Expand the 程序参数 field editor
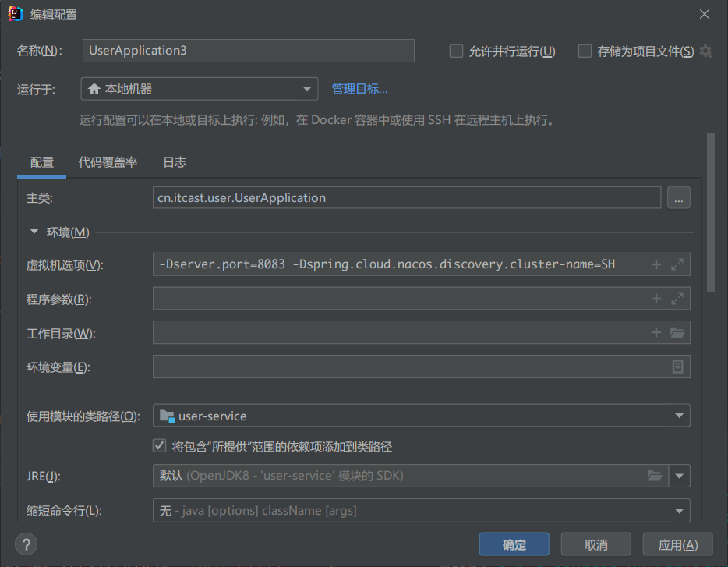The height and width of the screenshot is (567, 728). tap(677, 299)
